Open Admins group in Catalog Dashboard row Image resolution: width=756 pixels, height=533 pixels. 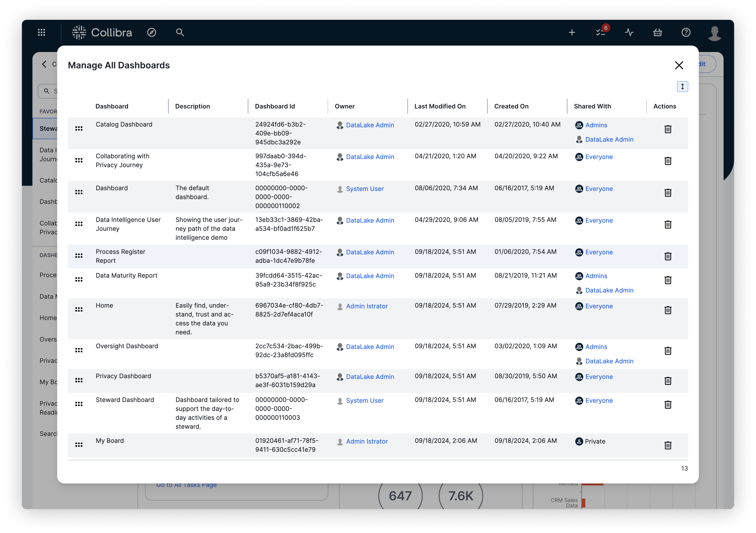[x=596, y=125]
